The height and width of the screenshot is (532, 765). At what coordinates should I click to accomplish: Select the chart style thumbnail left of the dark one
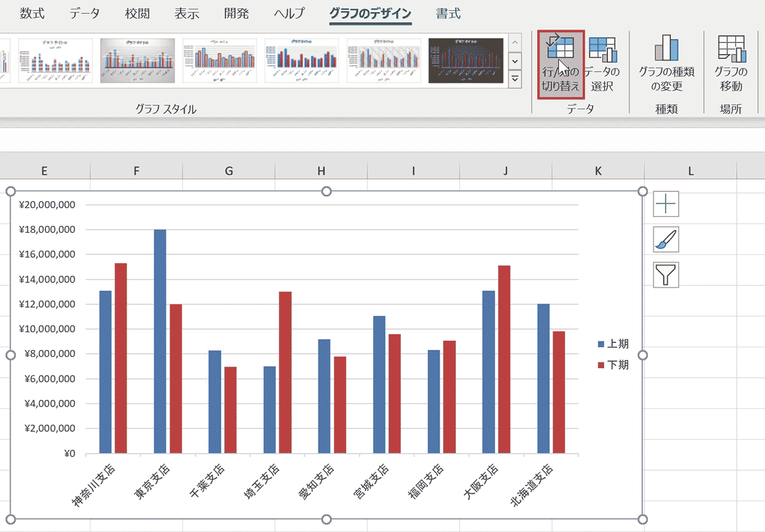[384, 61]
